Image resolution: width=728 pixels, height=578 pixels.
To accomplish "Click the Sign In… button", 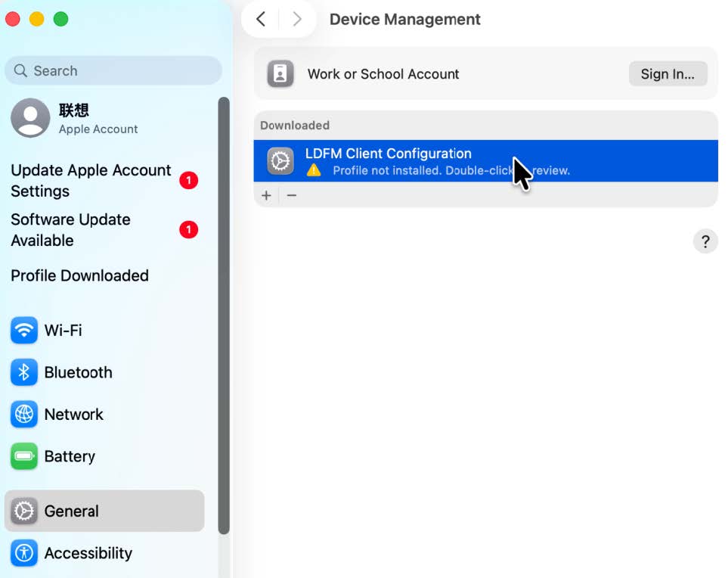I will click(x=668, y=74).
